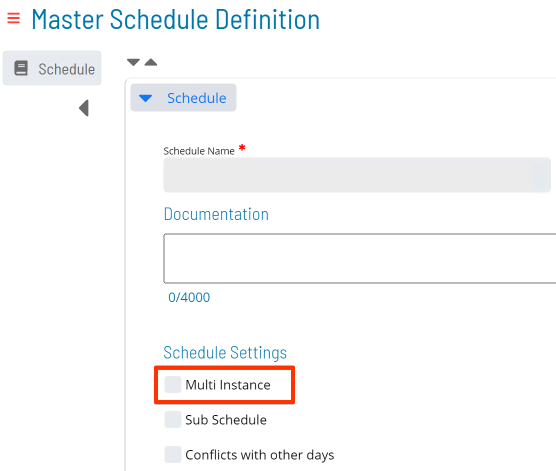This screenshot has width=556, height=471.
Task: Click the Sub Schedule label text
Action: (x=226, y=420)
